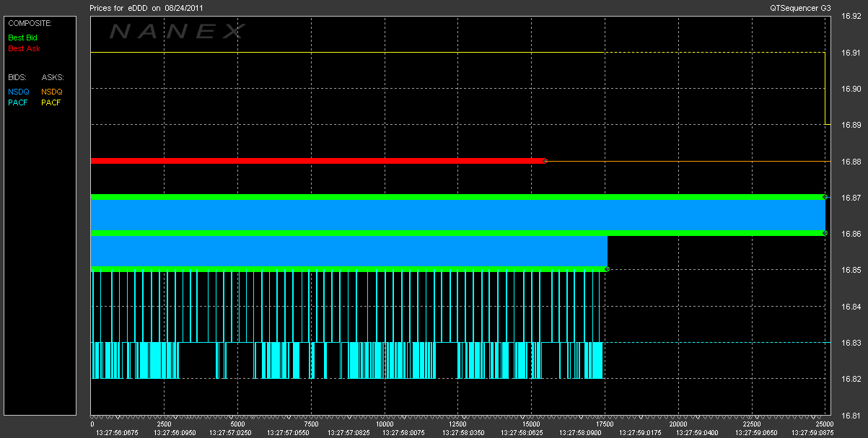
Task: Click the ASKS: column heading
Action: [53, 76]
